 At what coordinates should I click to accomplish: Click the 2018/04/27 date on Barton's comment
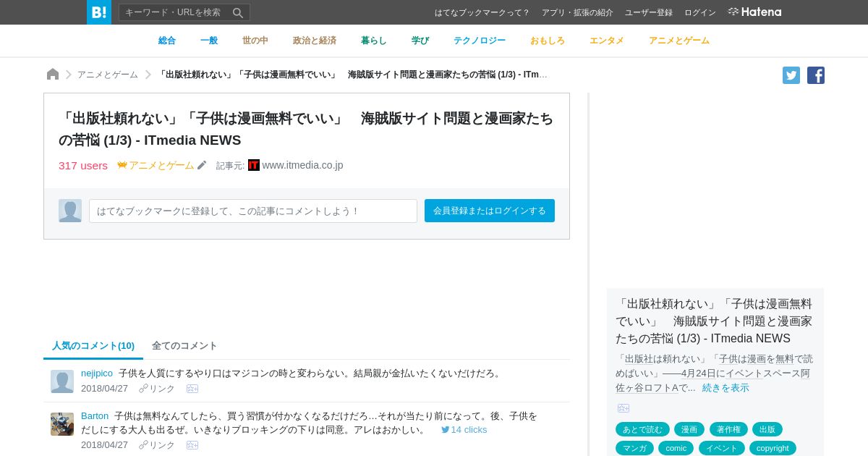[x=104, y=445]
